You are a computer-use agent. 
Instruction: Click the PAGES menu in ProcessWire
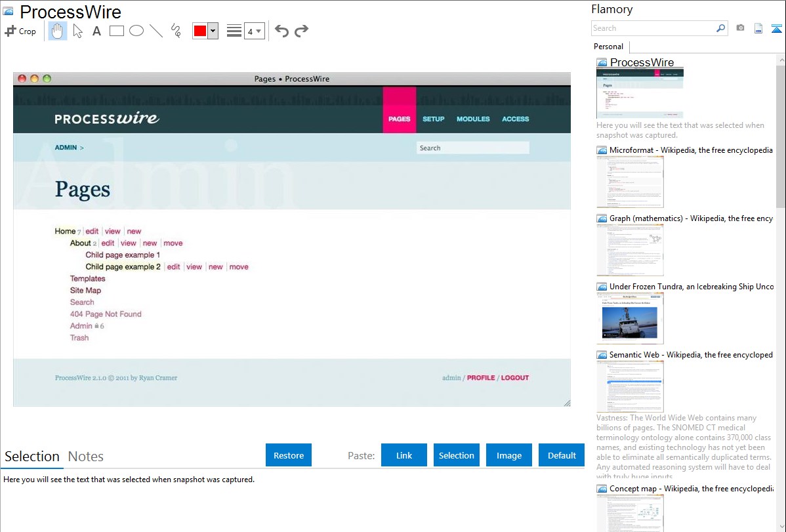[400, 119]
